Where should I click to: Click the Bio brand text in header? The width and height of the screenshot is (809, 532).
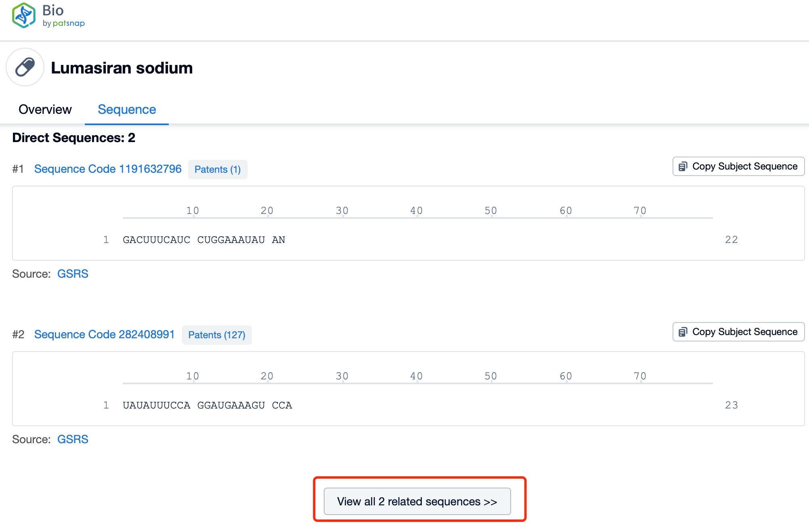point(53,10)
